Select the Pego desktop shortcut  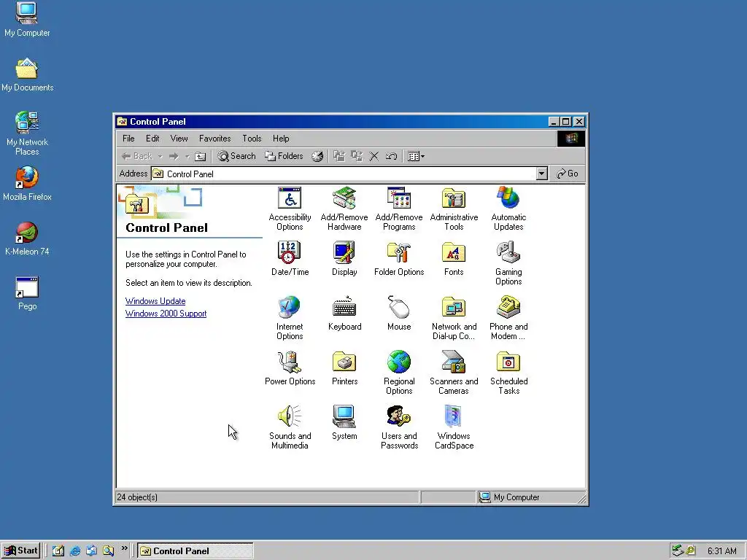coord(27,293)
